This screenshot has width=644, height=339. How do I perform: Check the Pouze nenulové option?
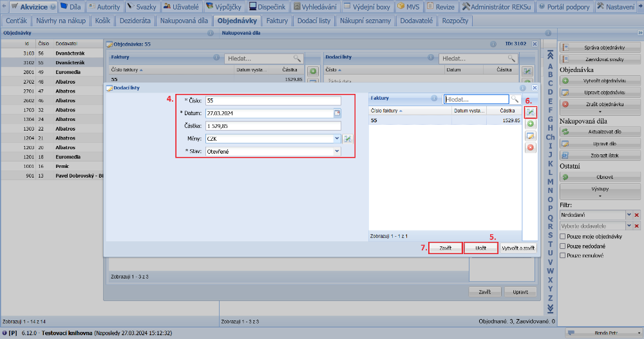click(563, 255)
